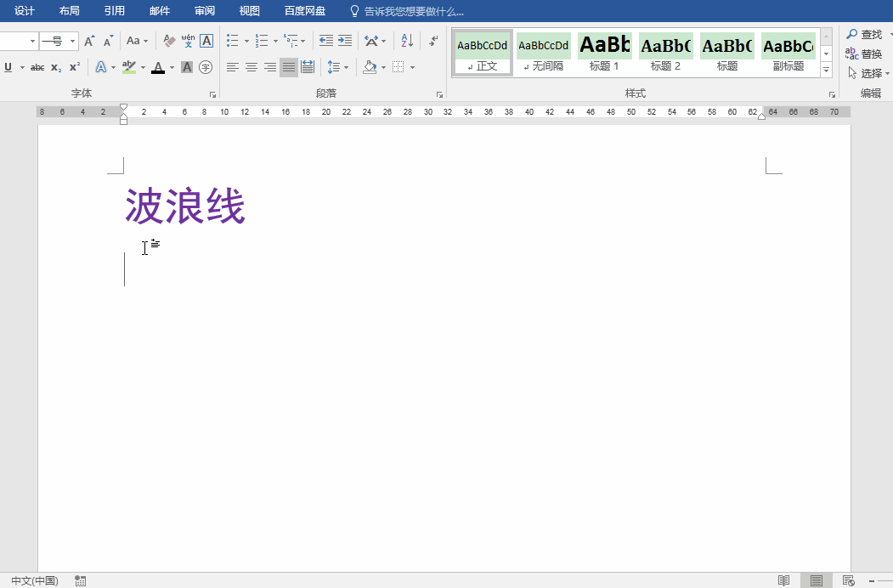Expand the line spacing dropdown
Viewport: 893px width, 588px height.
[347, 67]
